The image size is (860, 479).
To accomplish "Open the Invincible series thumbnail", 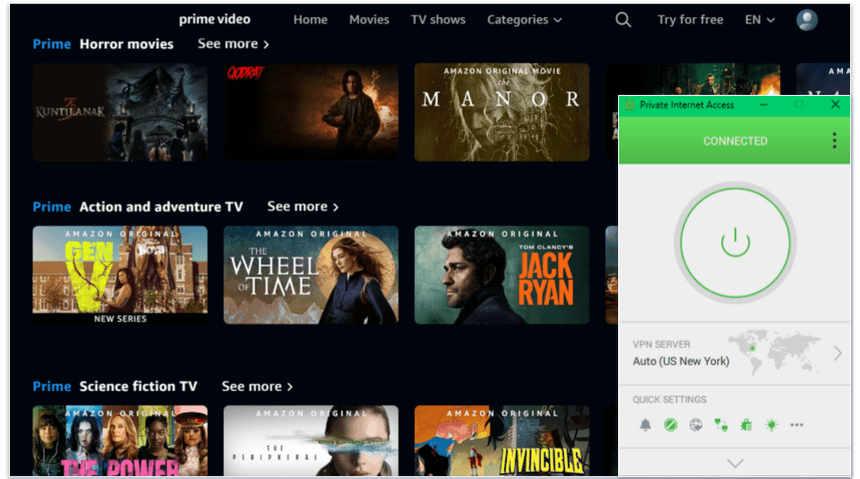I will click(x=502, y=441).
